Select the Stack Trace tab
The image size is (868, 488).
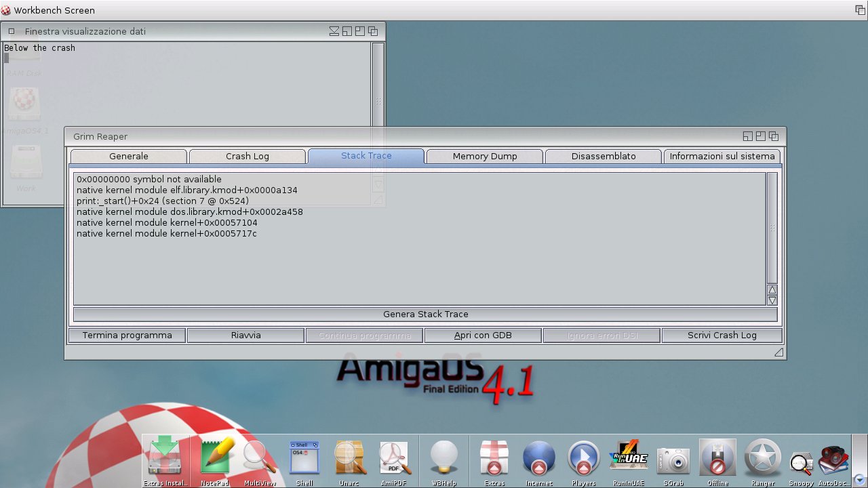coord(366,156)
